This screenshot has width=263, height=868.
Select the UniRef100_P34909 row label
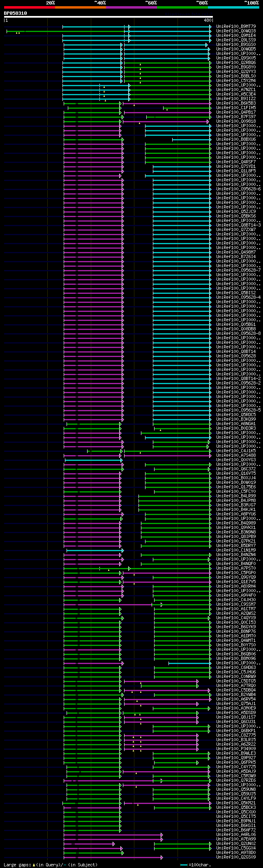coord(236,749)
